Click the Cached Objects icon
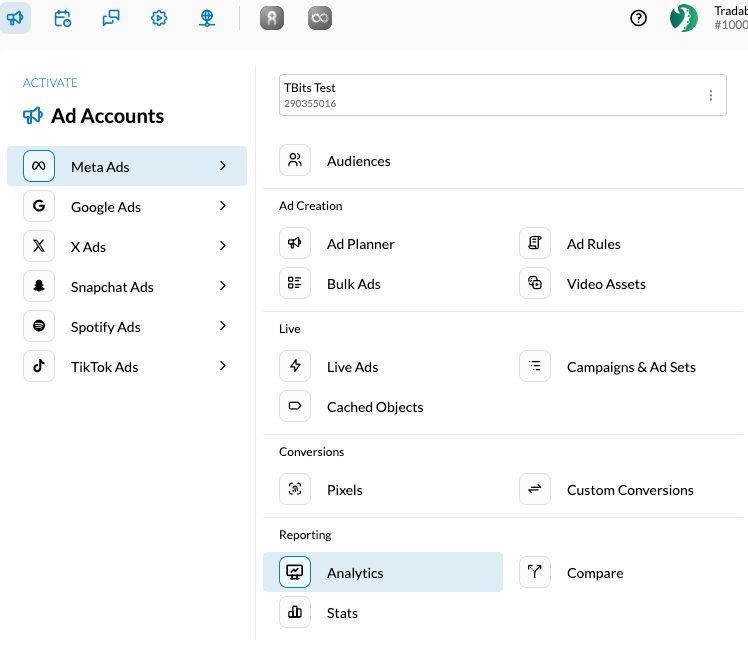This screenshot has height=648, width=748. click(295, 407)
